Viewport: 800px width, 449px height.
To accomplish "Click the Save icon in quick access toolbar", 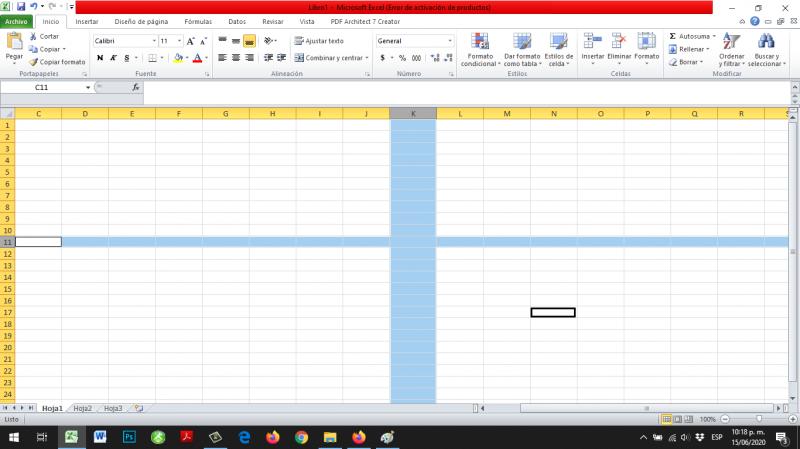I will [x=20, y=6].
